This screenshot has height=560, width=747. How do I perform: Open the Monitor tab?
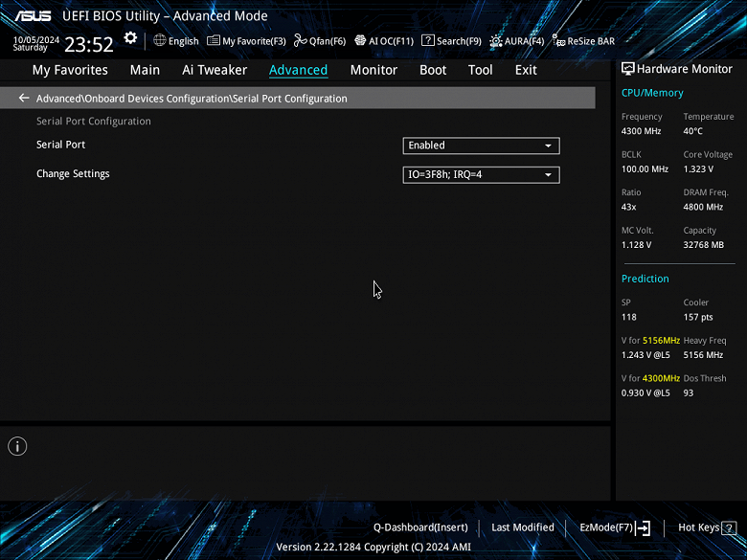click(x=373, y=70)
